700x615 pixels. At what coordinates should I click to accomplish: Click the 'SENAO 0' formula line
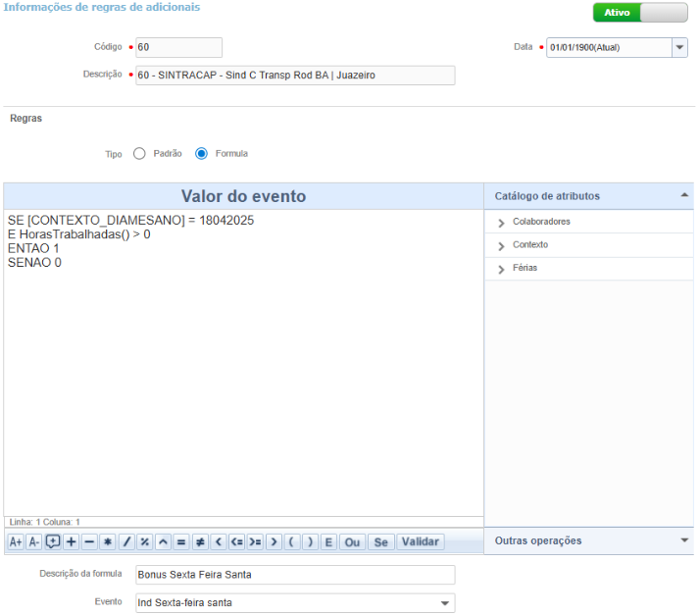(x=34, y=263)
